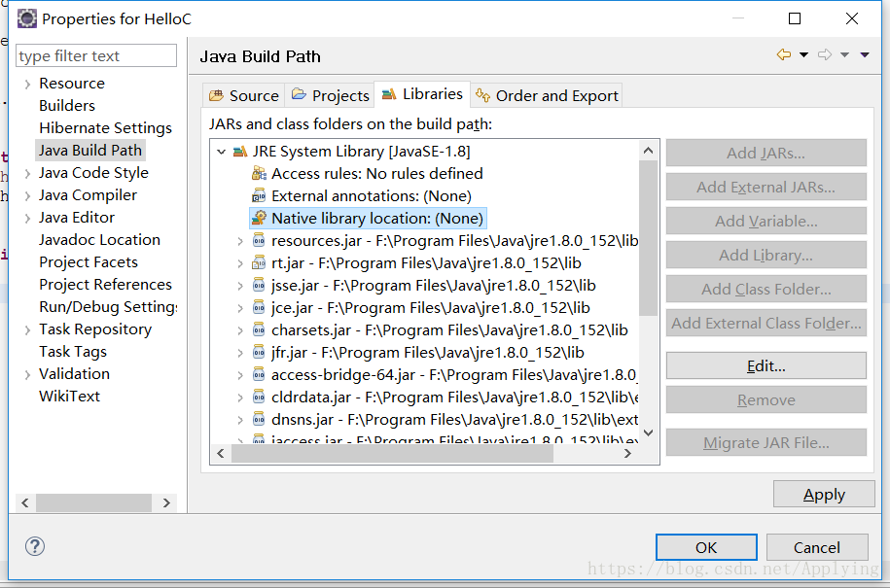Click the help question mark icon
Image resolution: width=890 pixels, height=588 pixels.
coord(35,546)
